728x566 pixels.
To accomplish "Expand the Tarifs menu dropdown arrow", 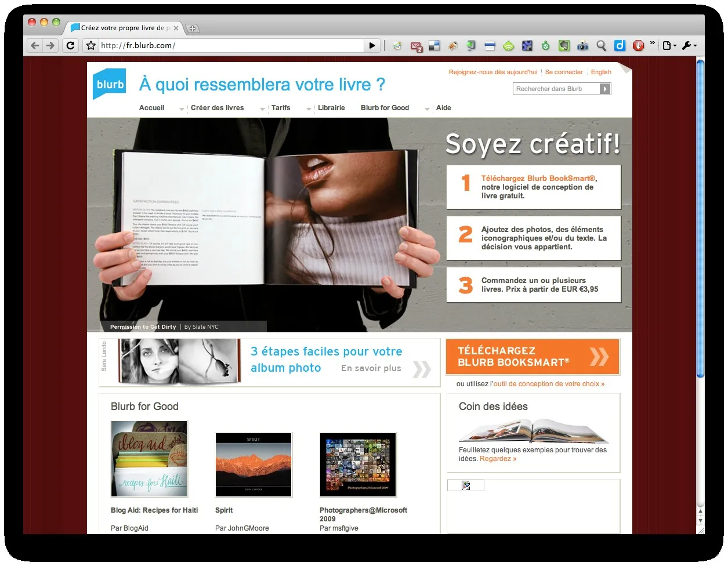I will [x=309, y=108].
